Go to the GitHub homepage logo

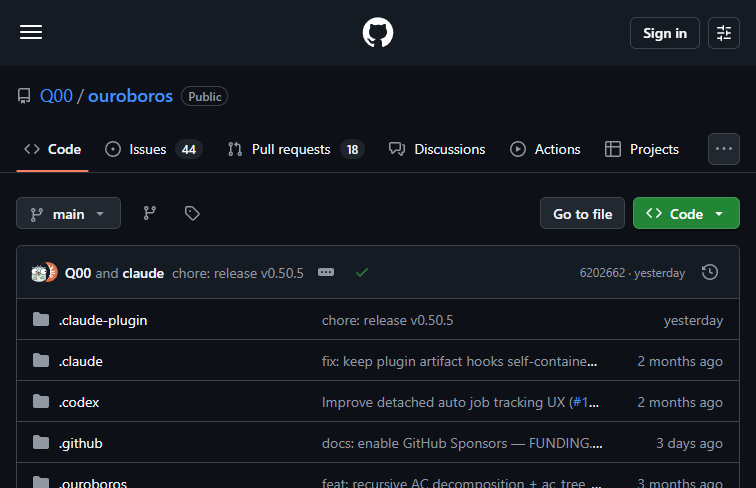point(378,32)
